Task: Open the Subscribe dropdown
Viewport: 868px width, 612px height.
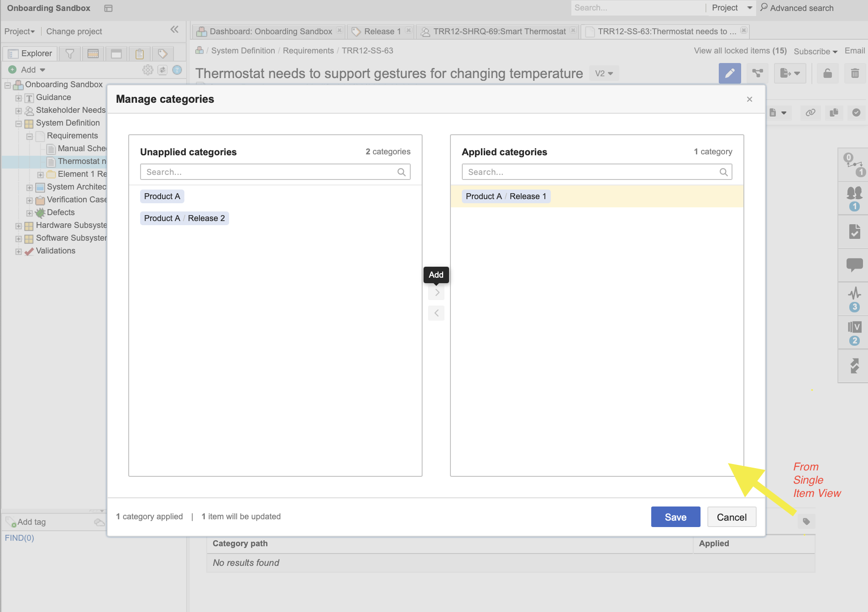Action: [x=815, y=51]
